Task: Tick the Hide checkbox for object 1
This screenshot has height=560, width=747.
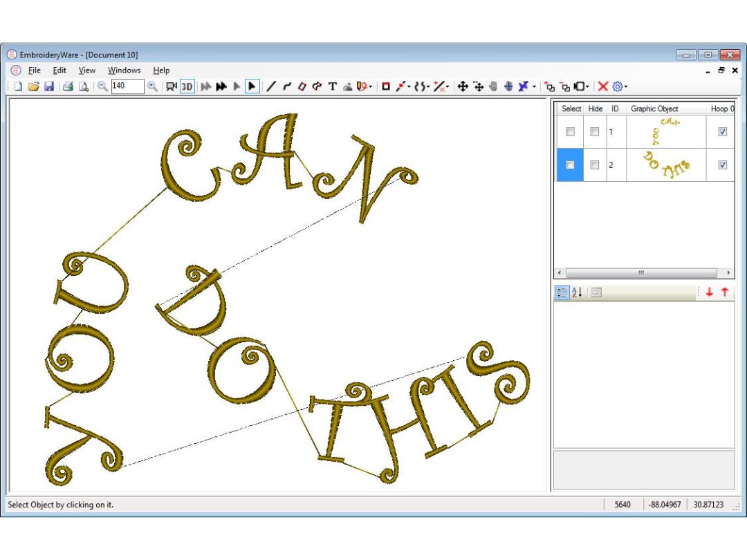Action: 595,132
